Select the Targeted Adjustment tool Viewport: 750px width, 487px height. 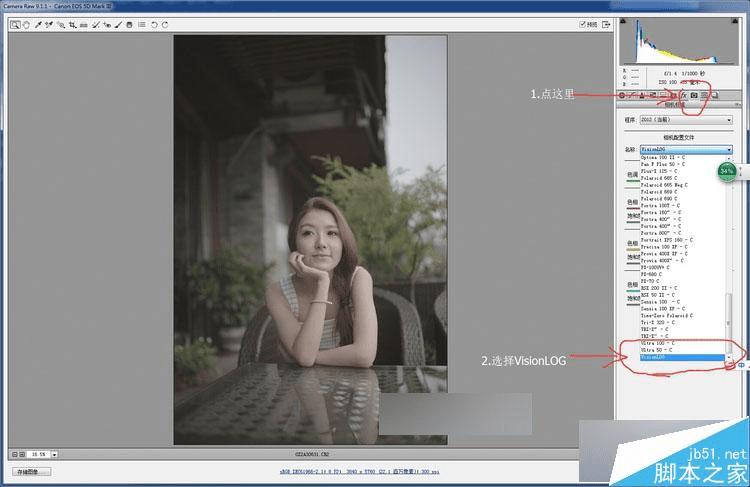coord(61,25)
